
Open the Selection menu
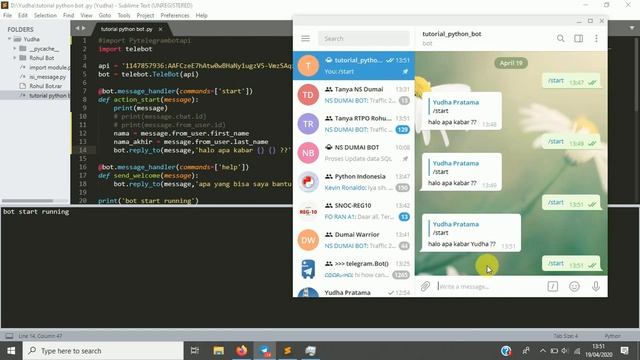45,15
